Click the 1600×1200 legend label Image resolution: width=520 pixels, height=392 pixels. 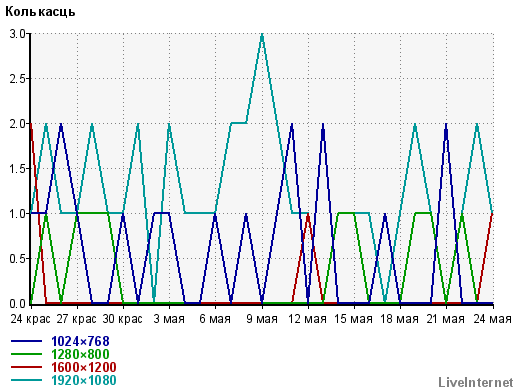(x=84, y=367)
